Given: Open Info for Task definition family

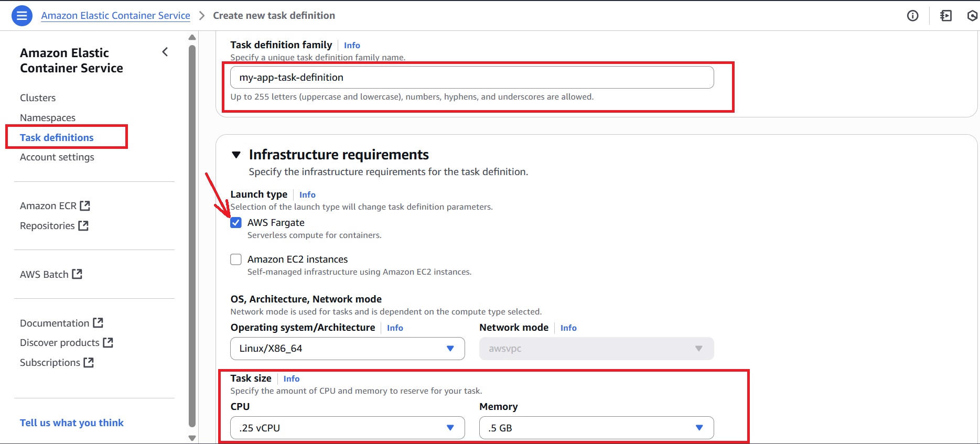Looking at the screenshot, I should click(352, 46).
